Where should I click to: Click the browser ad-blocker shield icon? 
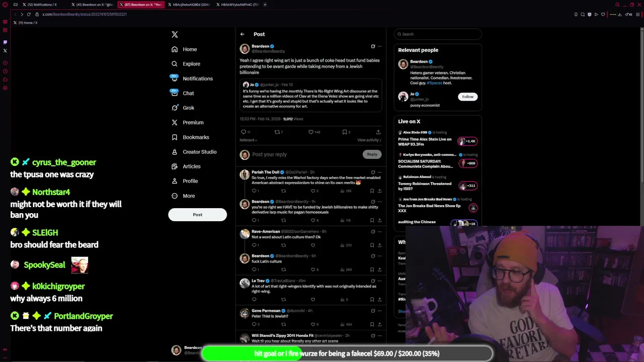coord(589,14)
